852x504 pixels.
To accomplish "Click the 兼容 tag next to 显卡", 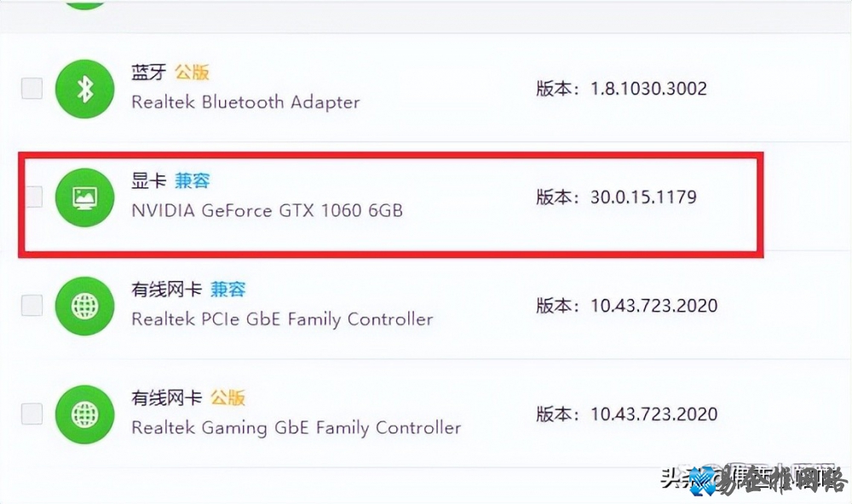I will pyautogui.click(x=192, y=180).
